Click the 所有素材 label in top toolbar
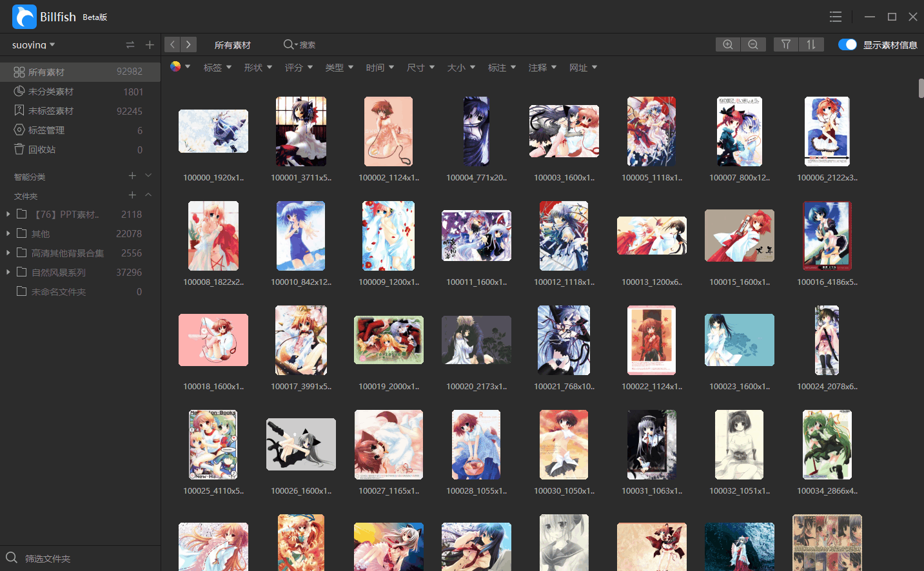 click(232, 45)
